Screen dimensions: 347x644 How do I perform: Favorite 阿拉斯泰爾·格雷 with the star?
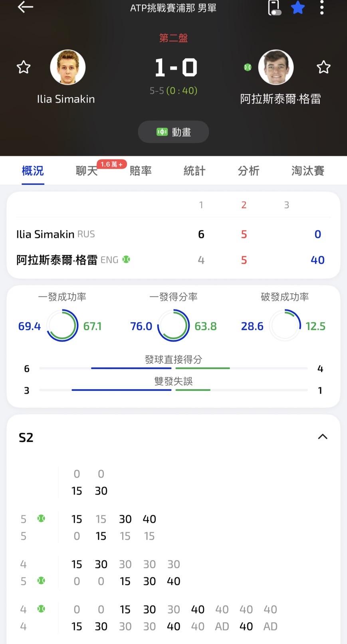point(323,67)
